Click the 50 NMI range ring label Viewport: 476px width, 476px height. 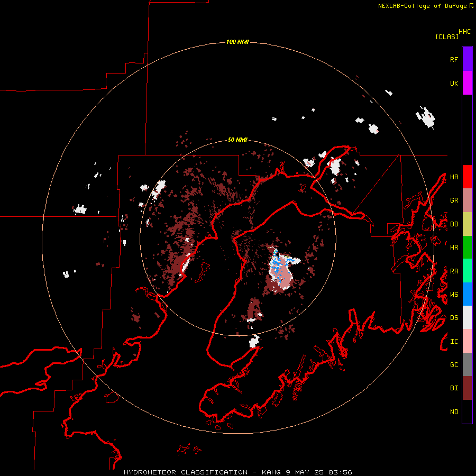(x=237, y=140)
